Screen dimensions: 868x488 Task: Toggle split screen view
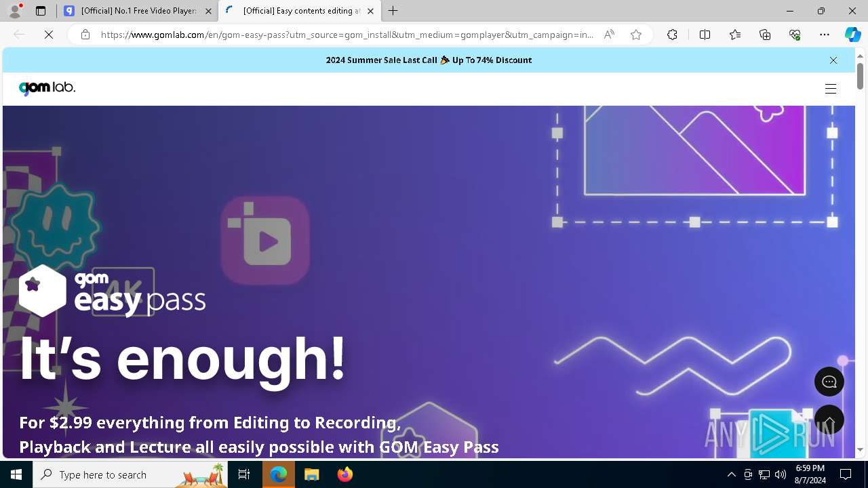[705, 35]
